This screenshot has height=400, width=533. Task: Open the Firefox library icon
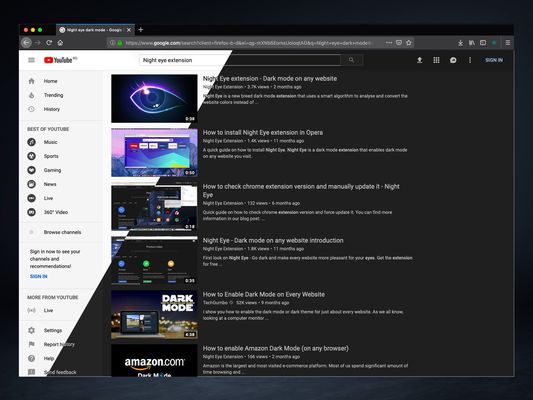(x=472, y=42)
